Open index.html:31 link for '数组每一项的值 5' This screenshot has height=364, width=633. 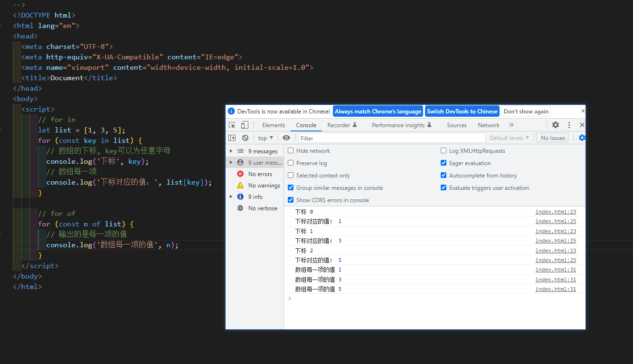pyautogui.click(x=556, y=289)
